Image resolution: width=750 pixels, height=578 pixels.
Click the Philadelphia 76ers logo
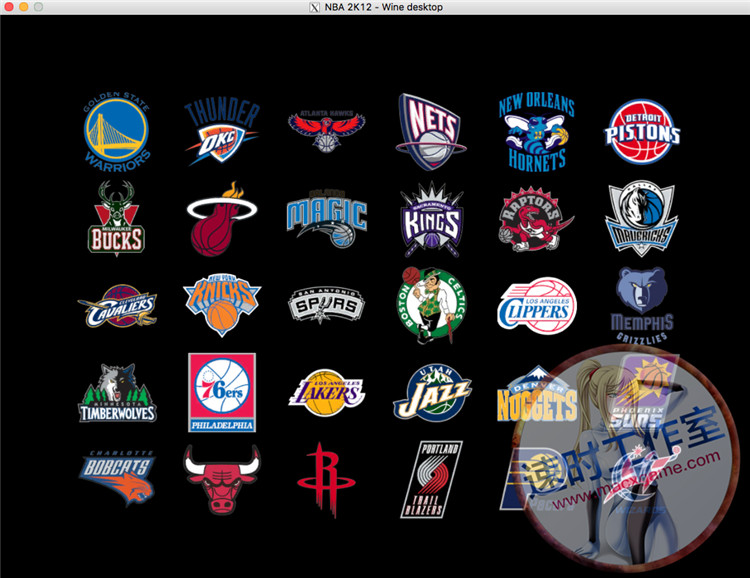tap(222, 393)
